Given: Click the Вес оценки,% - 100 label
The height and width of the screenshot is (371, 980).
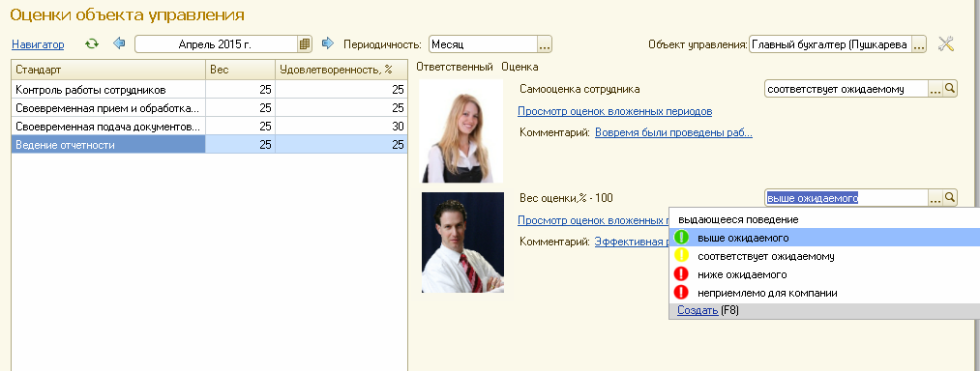Looking at the screenshot, I should click(x=566, y=198).
